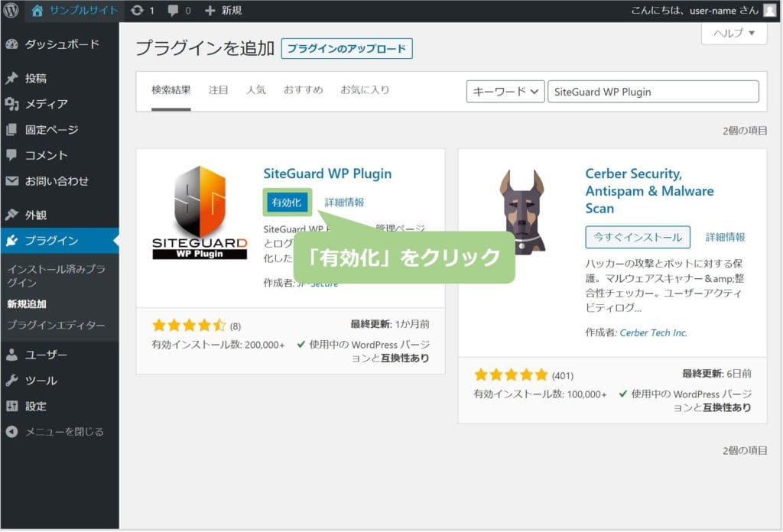
Task: Click the ダッシュボード gauge icon
Action: tap(12, 44)
